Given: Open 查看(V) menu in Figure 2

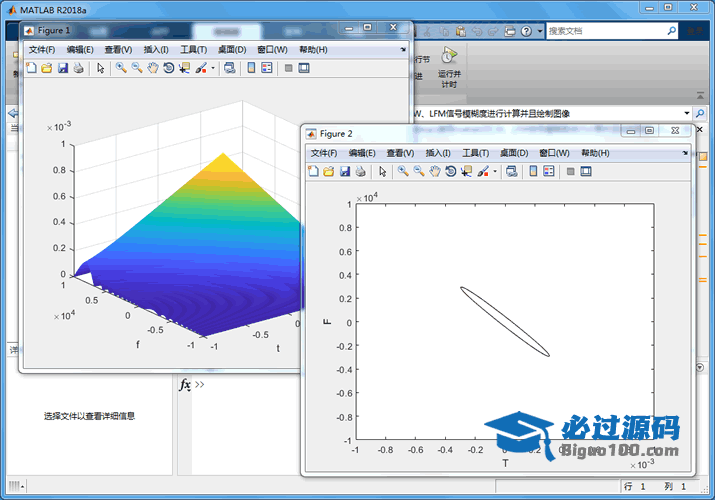Looking at the screenshot, I should click(x=400, y=153).
